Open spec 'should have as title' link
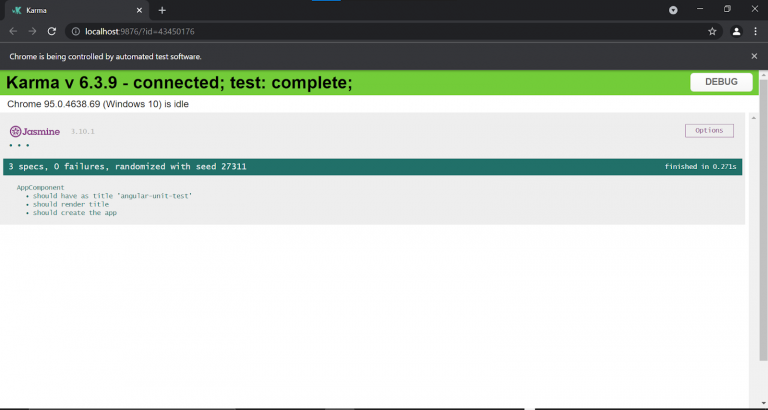The width and height of the screenshot is (768, 410). point(112,196)
